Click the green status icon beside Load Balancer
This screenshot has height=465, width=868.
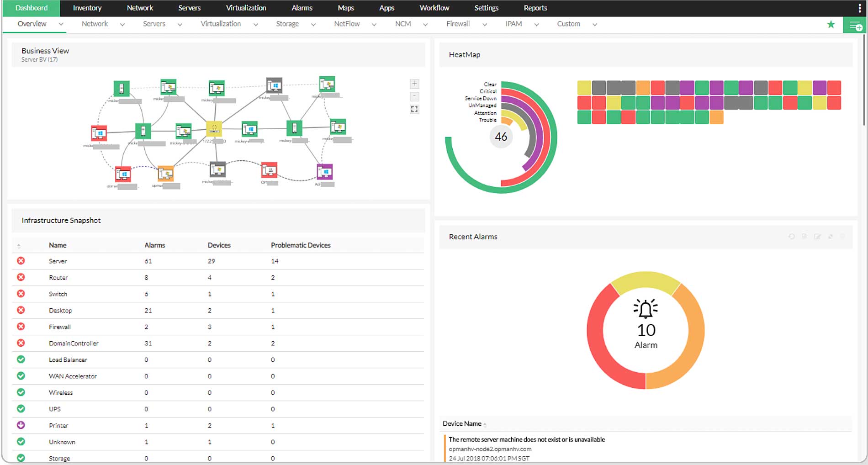(x=21, y=359)
